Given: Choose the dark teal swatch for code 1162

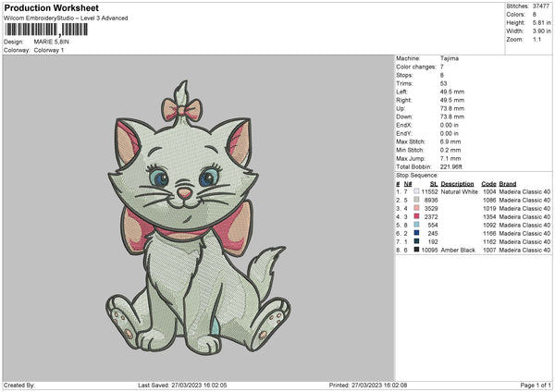Looking at the screenshot, I should coord(416,241).
